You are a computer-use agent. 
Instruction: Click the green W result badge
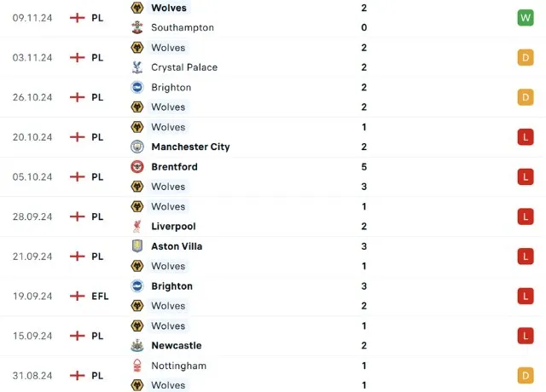point(525,18)
